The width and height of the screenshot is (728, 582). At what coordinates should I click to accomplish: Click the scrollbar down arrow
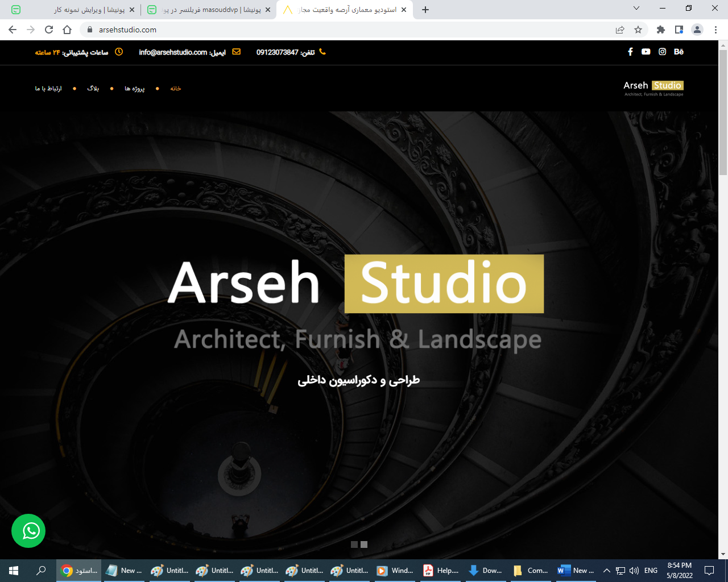click(723, 554)
